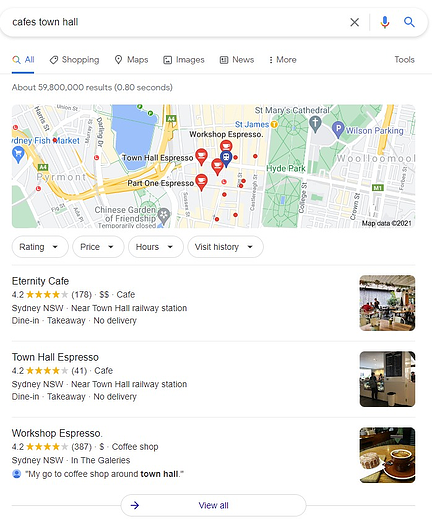The image size is (432, 527).
Task: Click the Part One Espresso map pin
Action: [x=201, y=182]
